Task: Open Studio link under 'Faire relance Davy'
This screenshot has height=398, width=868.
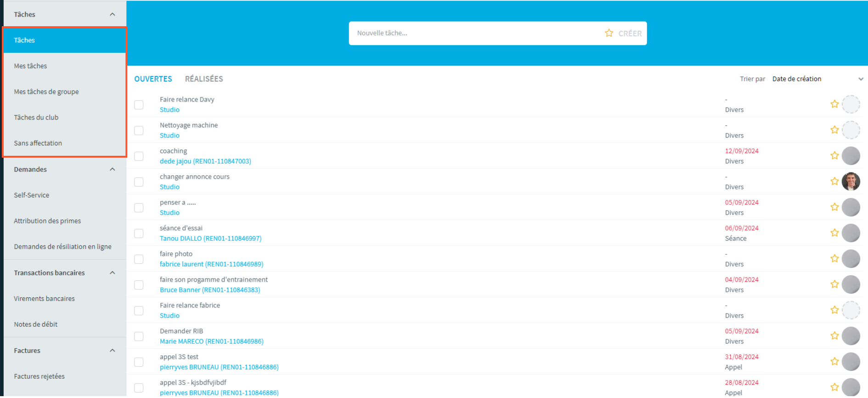Action: point(169,110)
